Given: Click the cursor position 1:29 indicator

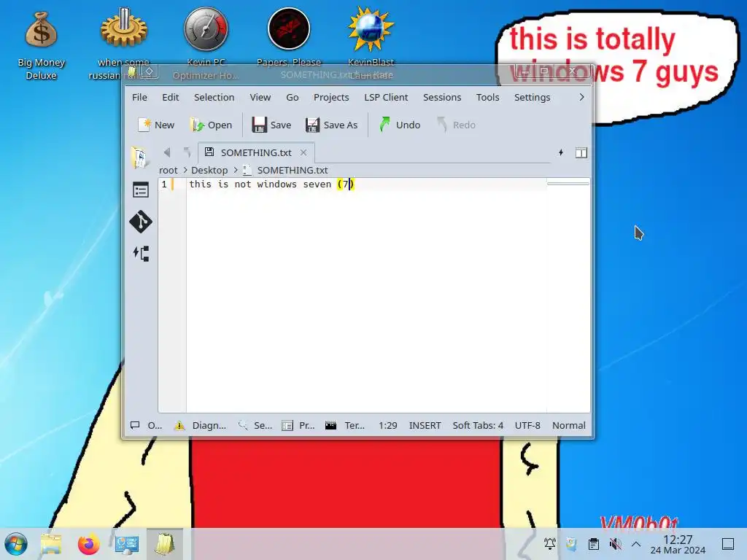Looking at the screenshot, I should coord(388,425).
